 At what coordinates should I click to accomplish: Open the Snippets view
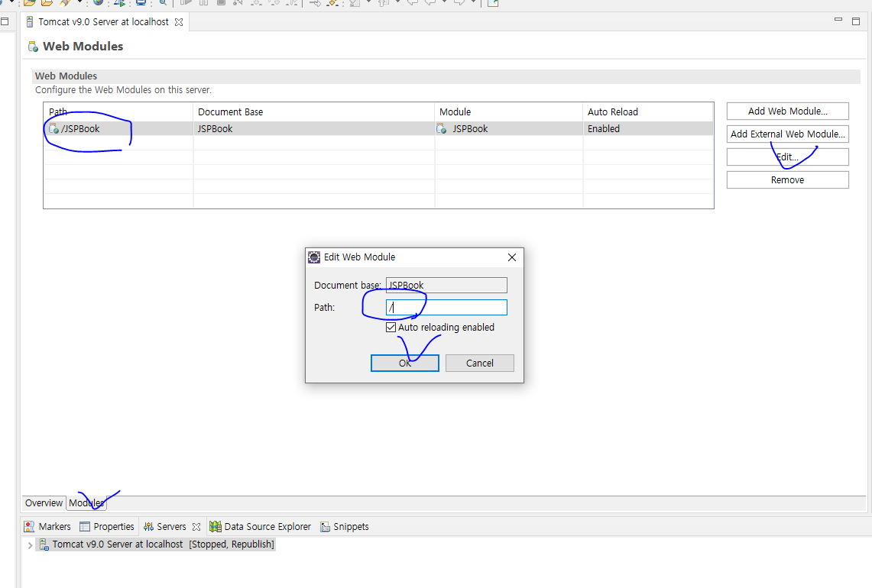345,527
